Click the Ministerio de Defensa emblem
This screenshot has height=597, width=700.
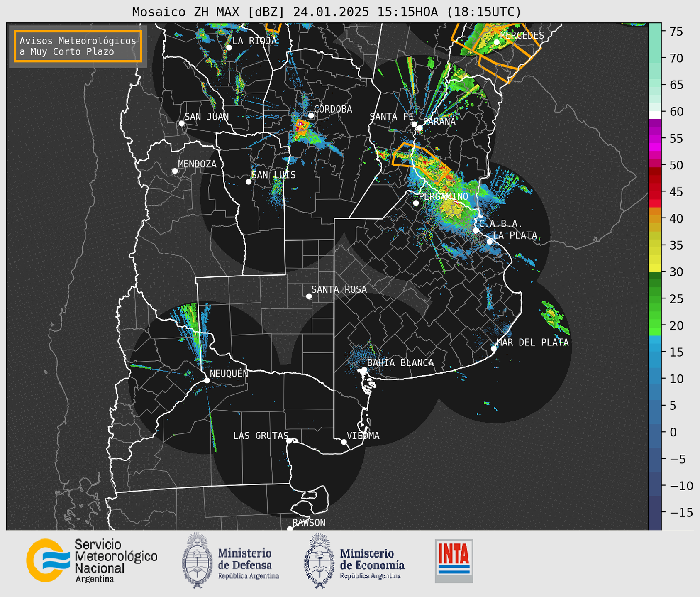pyautogui.click(x=197, y=560)
